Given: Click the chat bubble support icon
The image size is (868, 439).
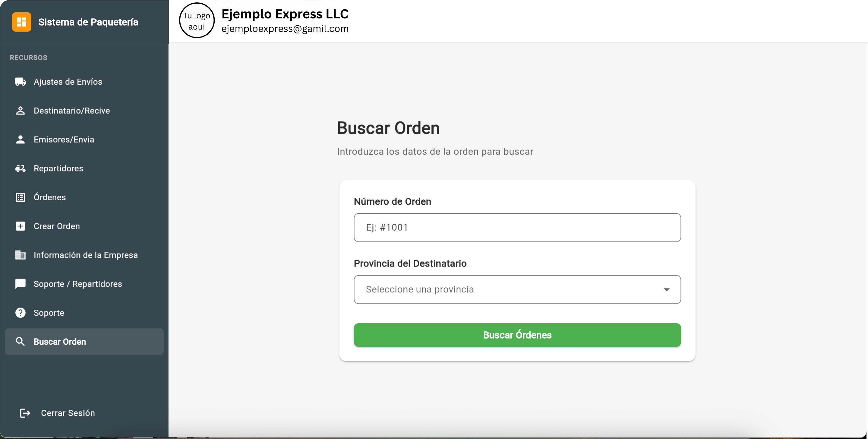Looking at the screenshot, I should click(20, 284).
